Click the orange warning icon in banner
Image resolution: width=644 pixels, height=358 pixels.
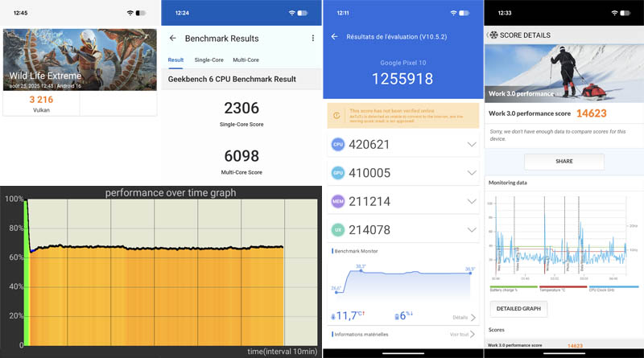(338, 115)
